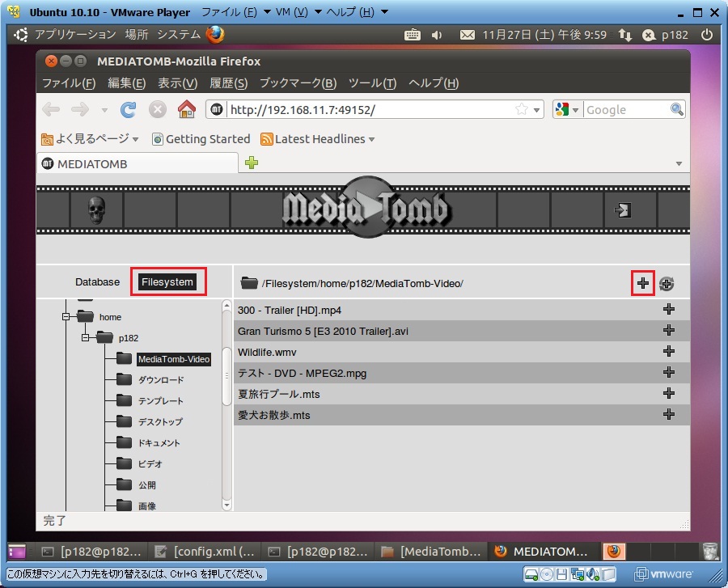
Task: Add the 愛犬お散歩.mts file
Action: [x=669, y=414]
